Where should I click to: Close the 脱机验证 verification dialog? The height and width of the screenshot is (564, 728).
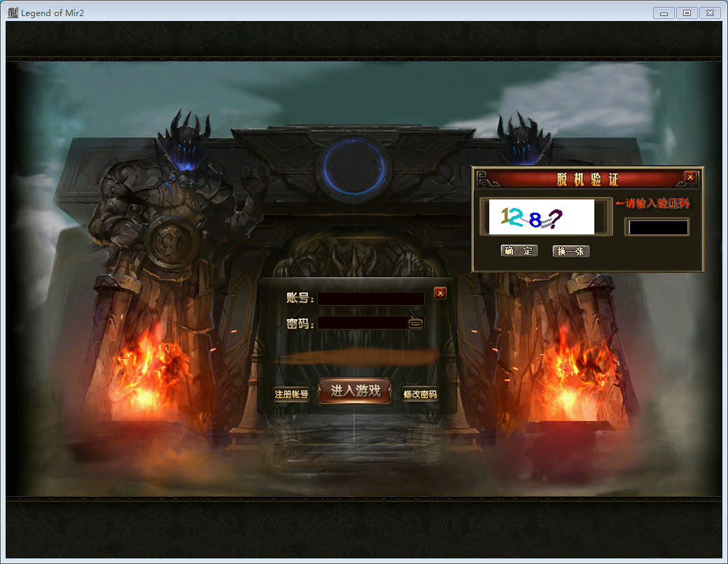690,177
